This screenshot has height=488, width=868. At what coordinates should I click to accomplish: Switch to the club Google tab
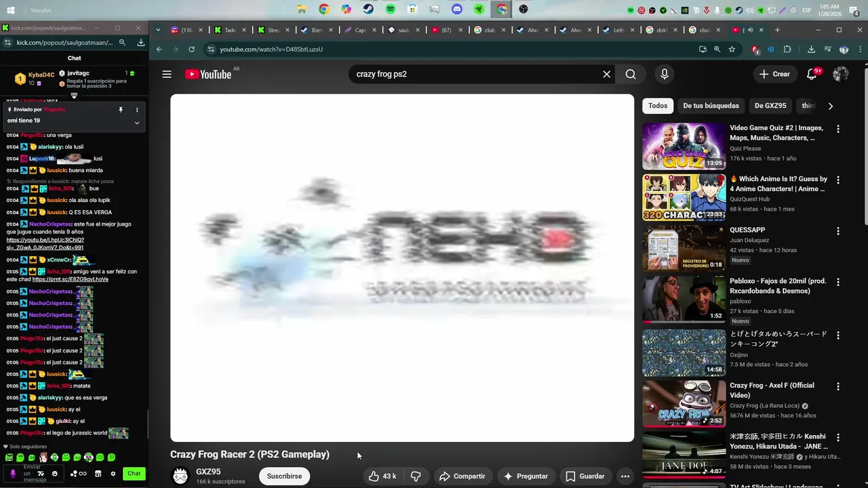click(x=490, y=30)
